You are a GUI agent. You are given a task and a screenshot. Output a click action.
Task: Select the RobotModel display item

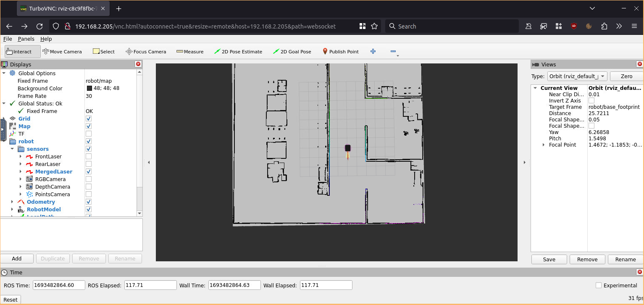pos(44,209)
